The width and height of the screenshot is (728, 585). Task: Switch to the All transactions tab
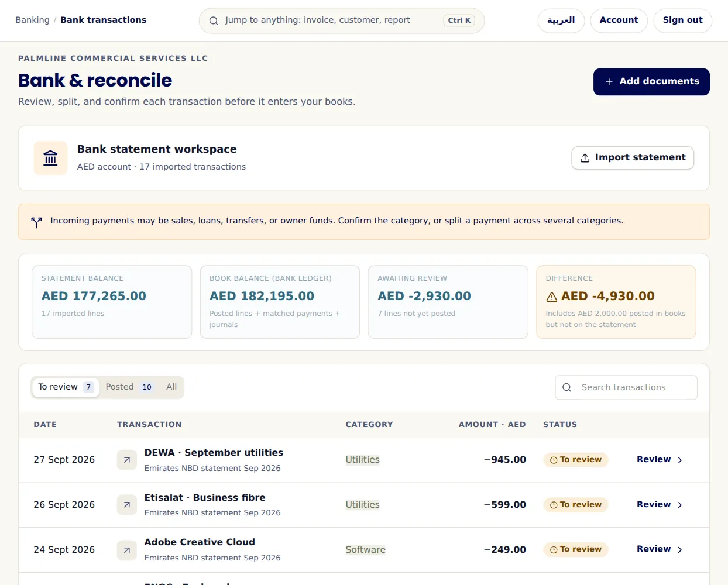pyautogui.click(x=171, y=387)
